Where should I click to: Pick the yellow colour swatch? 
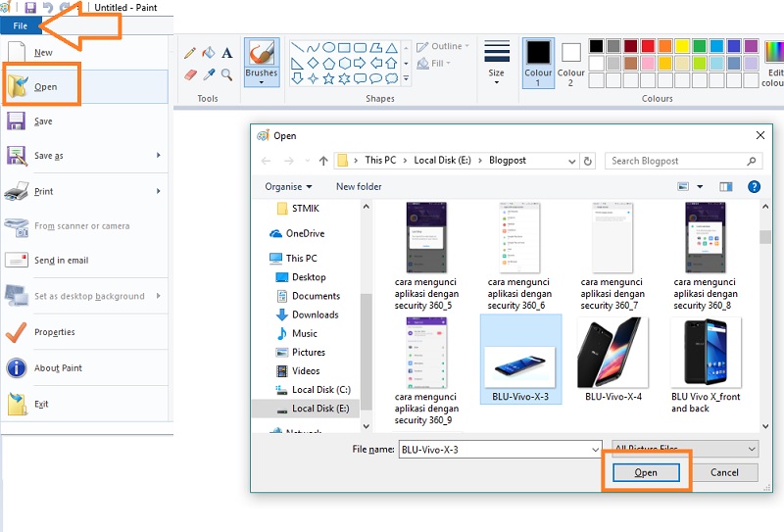pos(682,46)
